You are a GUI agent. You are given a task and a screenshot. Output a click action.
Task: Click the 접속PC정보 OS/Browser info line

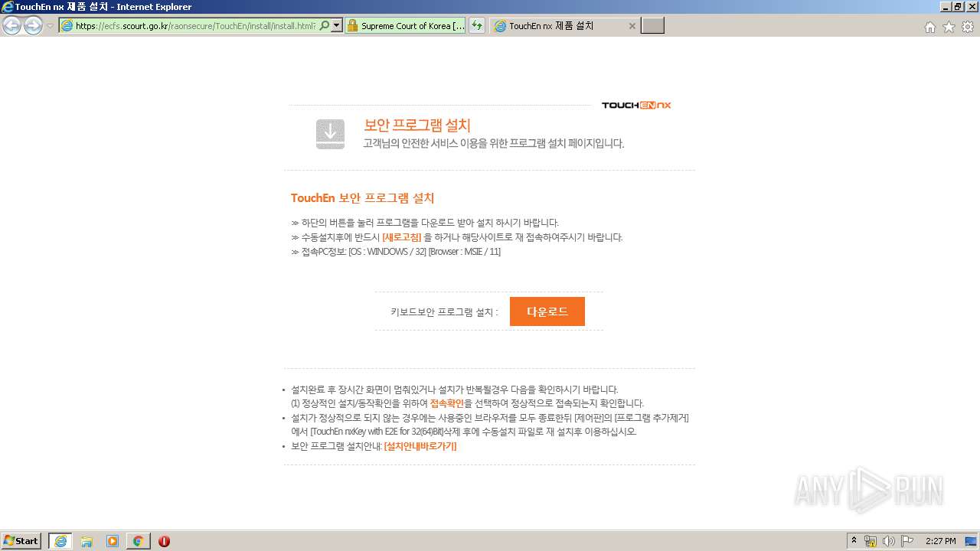coord(396,252)
